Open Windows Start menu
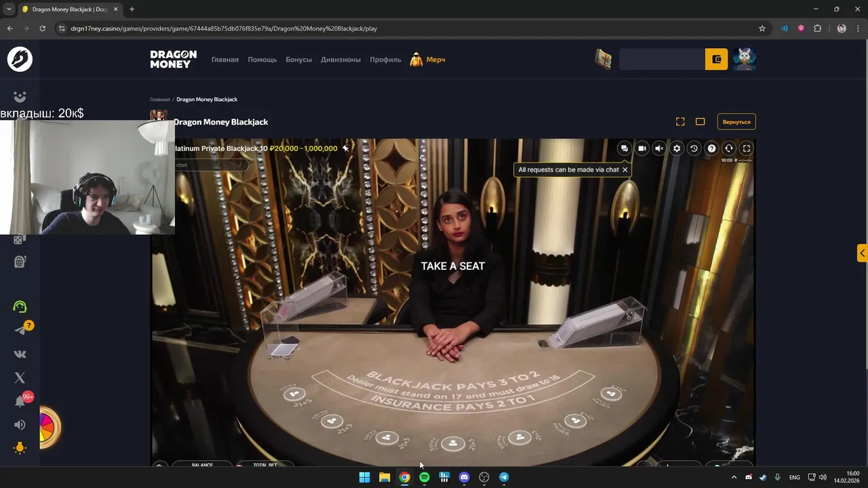 tap(364, 477)
